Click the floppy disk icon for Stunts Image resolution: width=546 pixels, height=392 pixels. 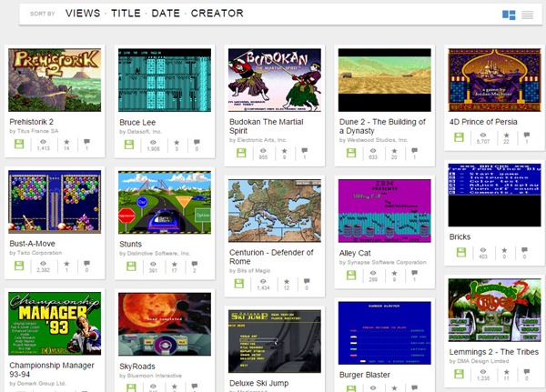click(x=131, y=266)
